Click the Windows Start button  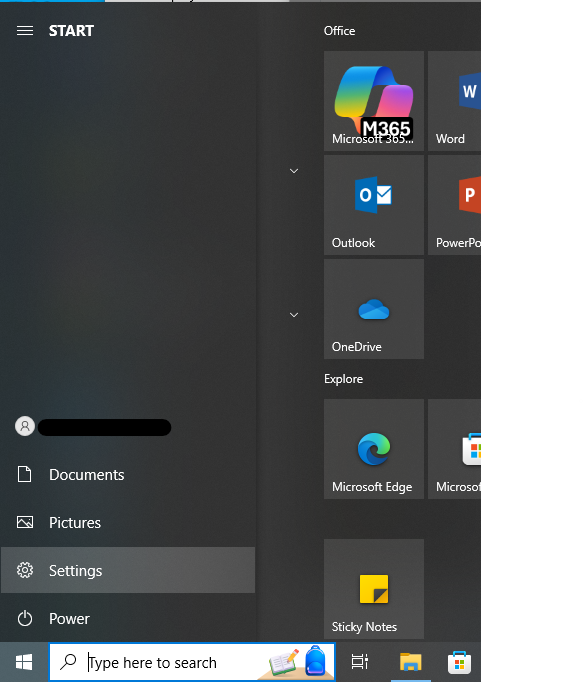coord(24,662)
